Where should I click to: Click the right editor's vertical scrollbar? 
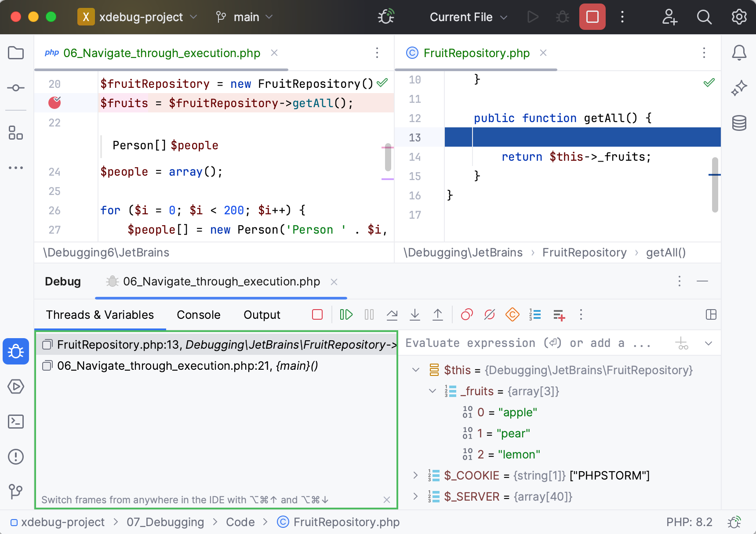(x=715, y=184)
